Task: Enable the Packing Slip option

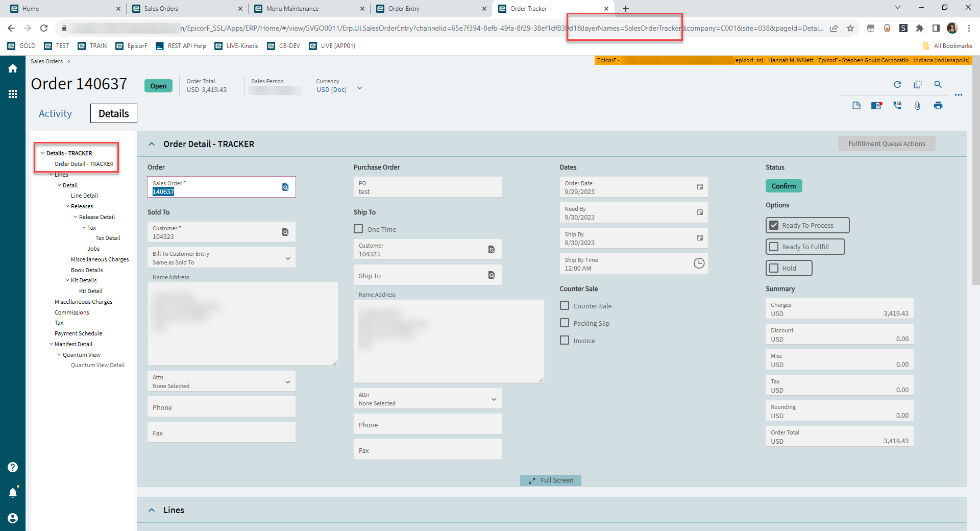Action: pyautogui.click(x=564, y=323)
